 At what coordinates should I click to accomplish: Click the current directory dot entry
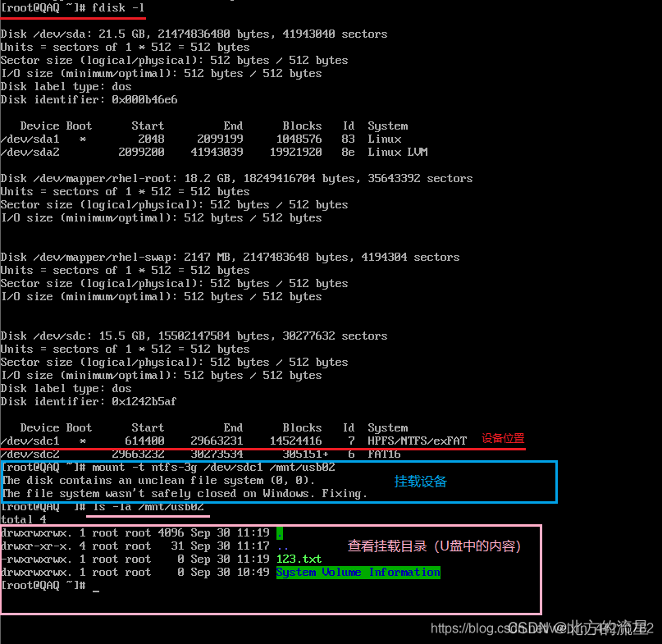278,532
